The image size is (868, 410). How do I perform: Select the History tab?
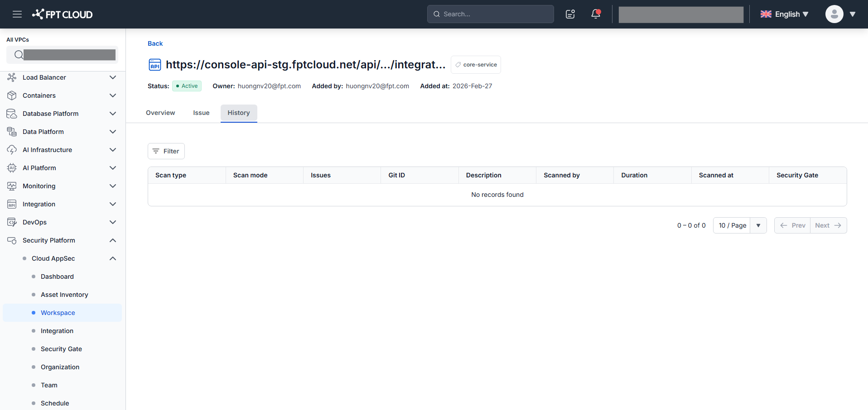point(239,113)
